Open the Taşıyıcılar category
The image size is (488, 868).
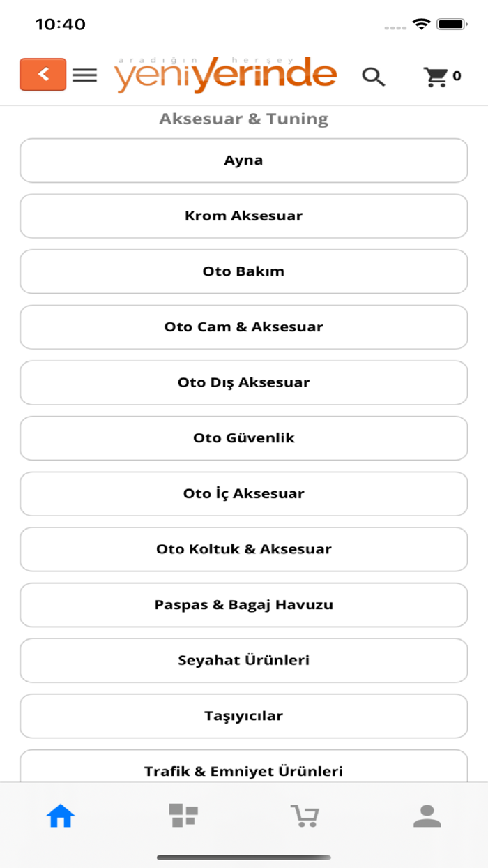[243, 715]
